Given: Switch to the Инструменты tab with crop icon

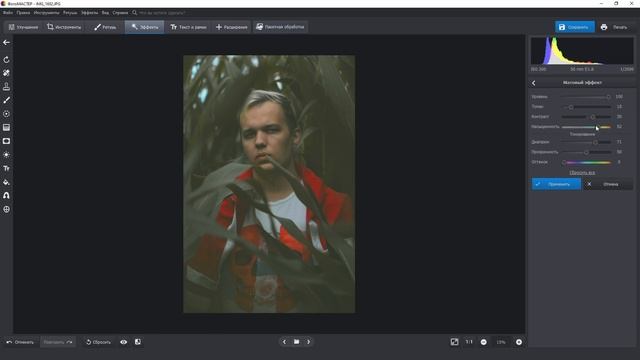Looking at the screenshot, I should pyautogui.click(x=64, y=27).
